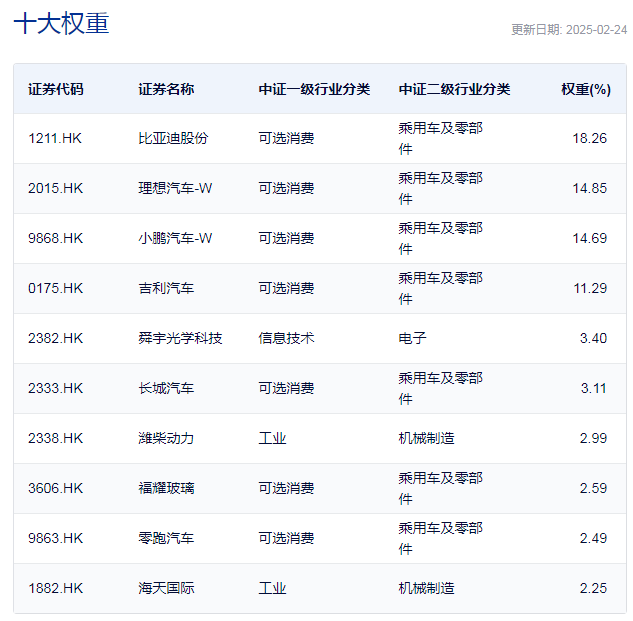This screenshot has height=621, width=633.
Task: Open 理想汽车-W stock entry
Action: [x=175, y=188]
